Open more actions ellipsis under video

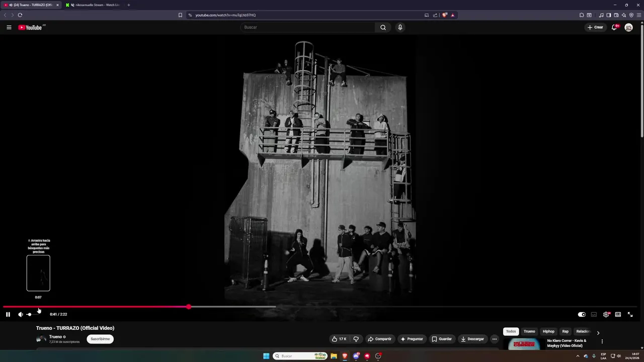pos(494,339)
